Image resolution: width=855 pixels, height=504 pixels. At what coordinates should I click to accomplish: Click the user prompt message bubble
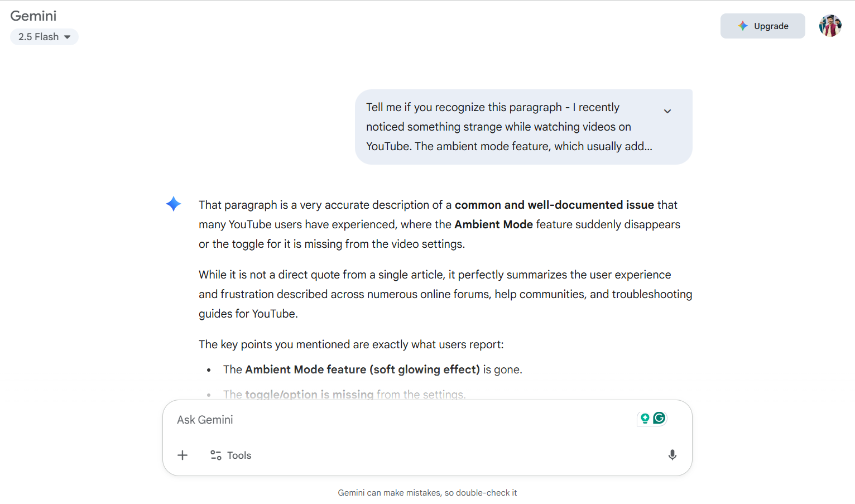coord(508,127)
